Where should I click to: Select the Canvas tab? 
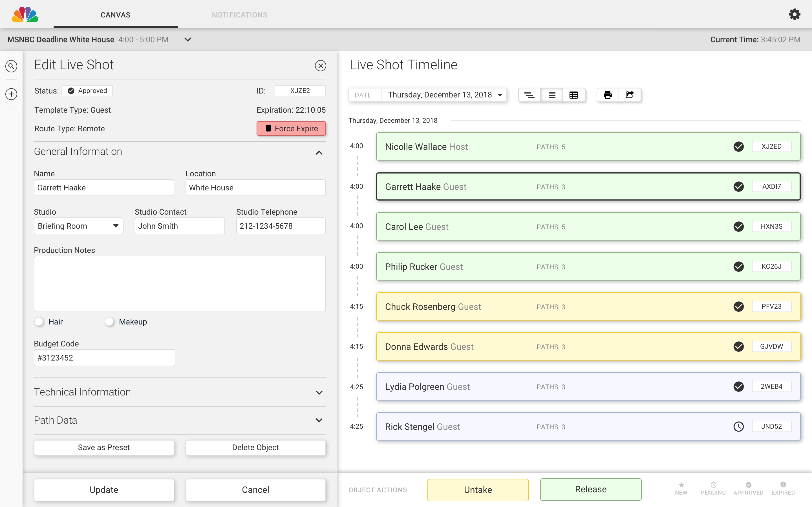click(x=115, y=15)
